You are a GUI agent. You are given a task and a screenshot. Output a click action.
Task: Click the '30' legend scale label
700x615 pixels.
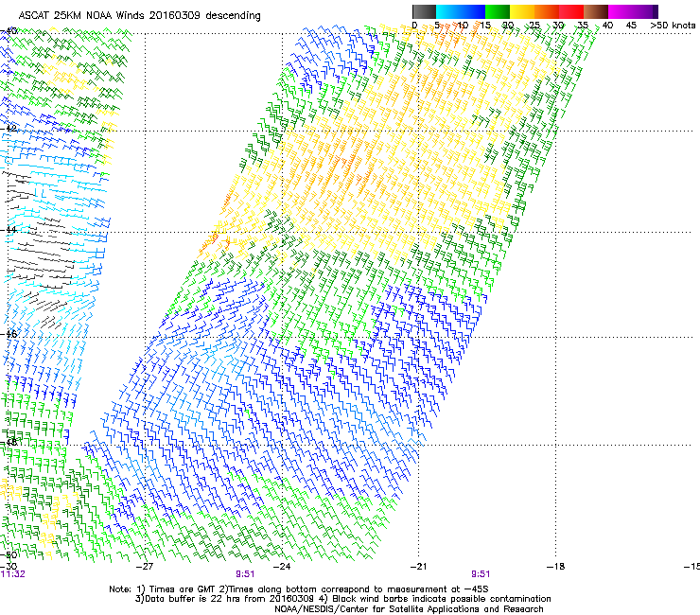point(558,26)
